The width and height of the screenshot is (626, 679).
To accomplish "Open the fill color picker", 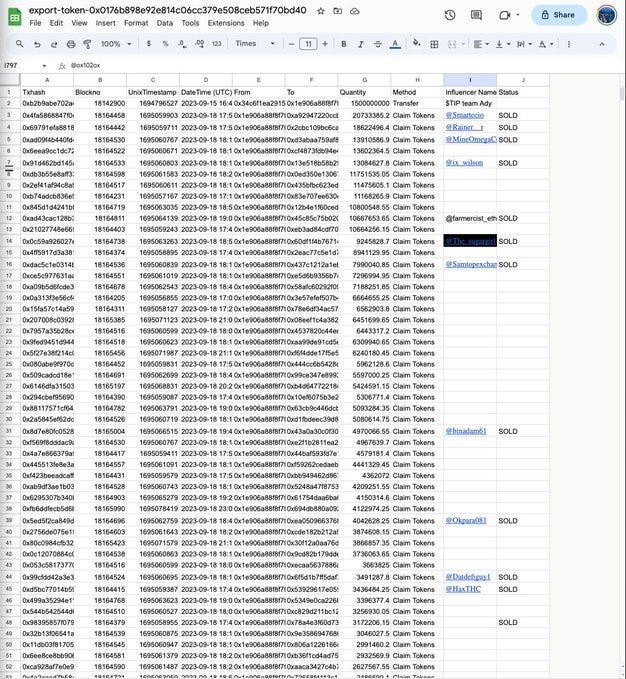I will click(416, 44).
